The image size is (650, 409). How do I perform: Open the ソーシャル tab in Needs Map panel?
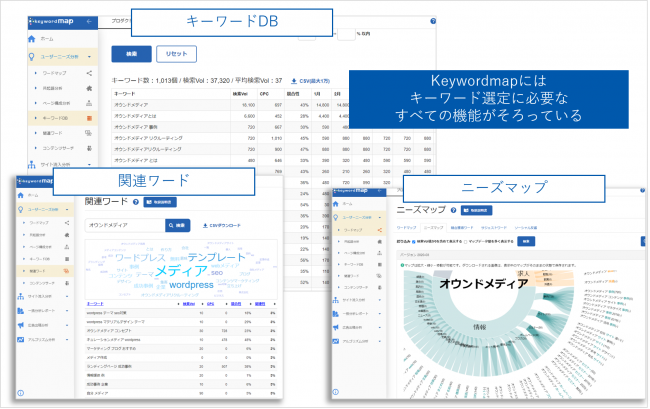click(x=526, y=227)
